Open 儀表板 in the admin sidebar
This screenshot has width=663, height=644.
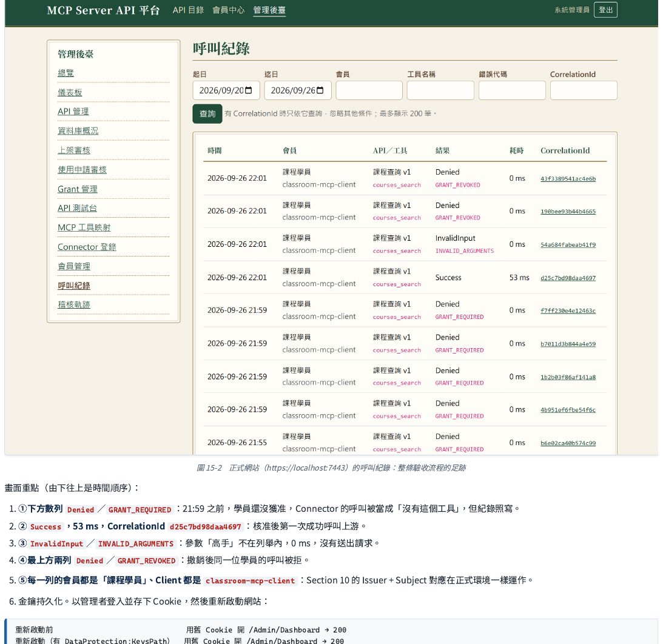pyautogui.click(x=70, y=92)
